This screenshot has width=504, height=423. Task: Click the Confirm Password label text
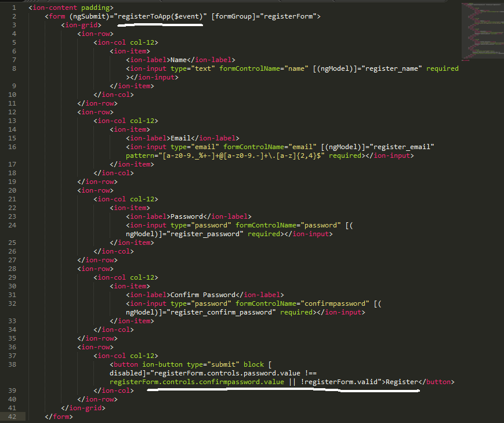click(202, 295)
